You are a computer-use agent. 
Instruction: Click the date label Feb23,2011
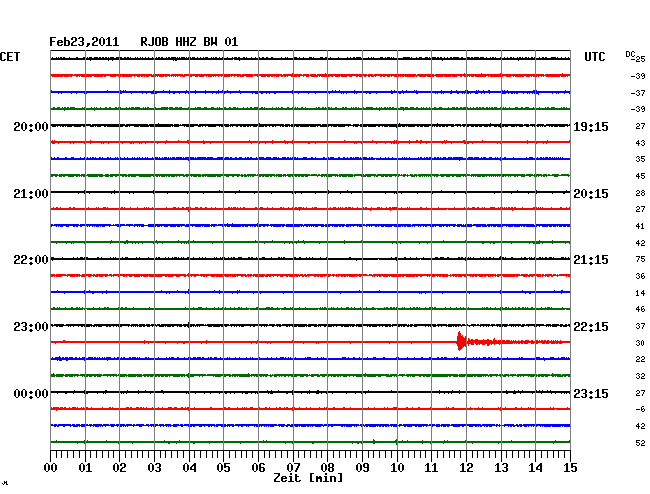pos(84,42)
